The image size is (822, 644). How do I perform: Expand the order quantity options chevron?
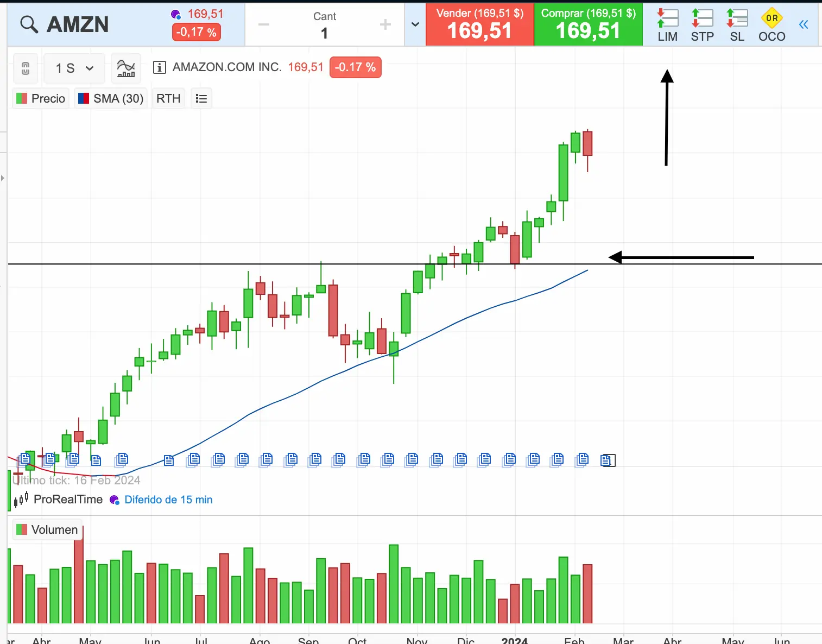415,24
